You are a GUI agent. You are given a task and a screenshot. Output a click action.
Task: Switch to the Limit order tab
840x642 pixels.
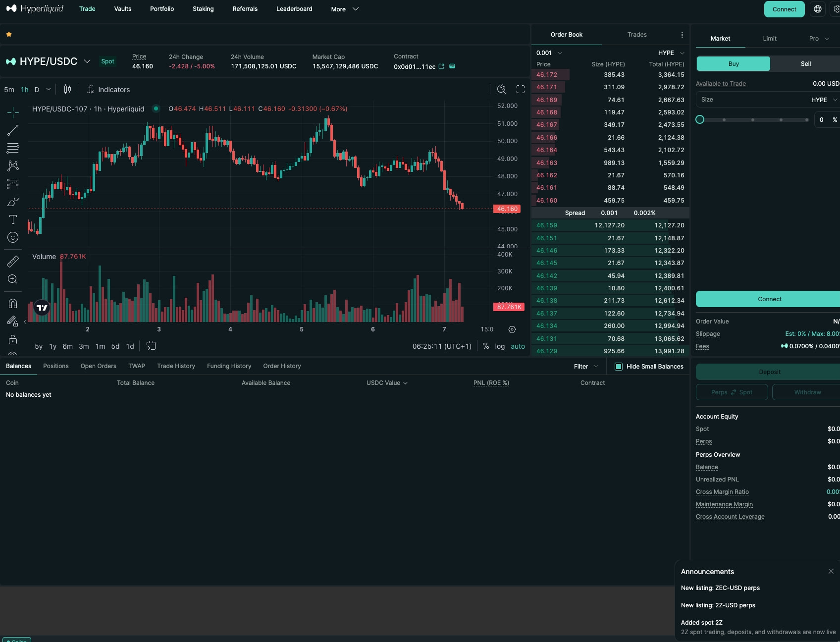point(770,38)
